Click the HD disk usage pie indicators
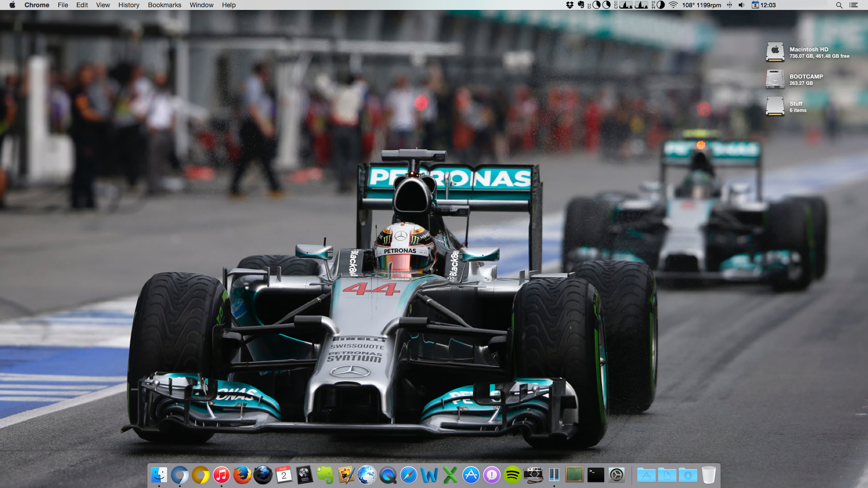Image resolution: width=868 pixels, height=488 pixels. (x=599, y=5)
